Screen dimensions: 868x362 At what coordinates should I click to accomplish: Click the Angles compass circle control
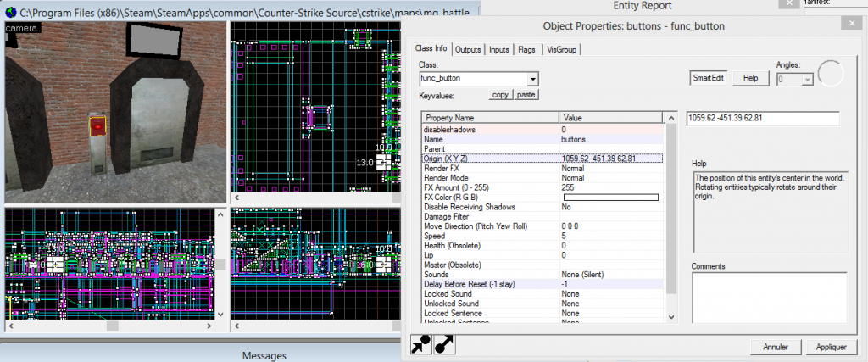pyautogui.click(x=831, y=74)
